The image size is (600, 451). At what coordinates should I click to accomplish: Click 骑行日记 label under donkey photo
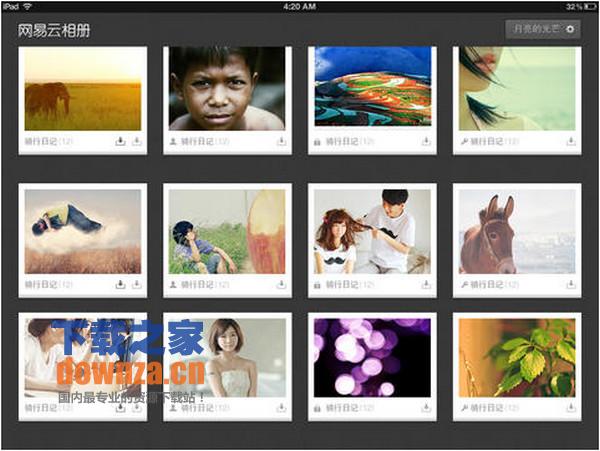pyautogui.click(x=487, y=285)
